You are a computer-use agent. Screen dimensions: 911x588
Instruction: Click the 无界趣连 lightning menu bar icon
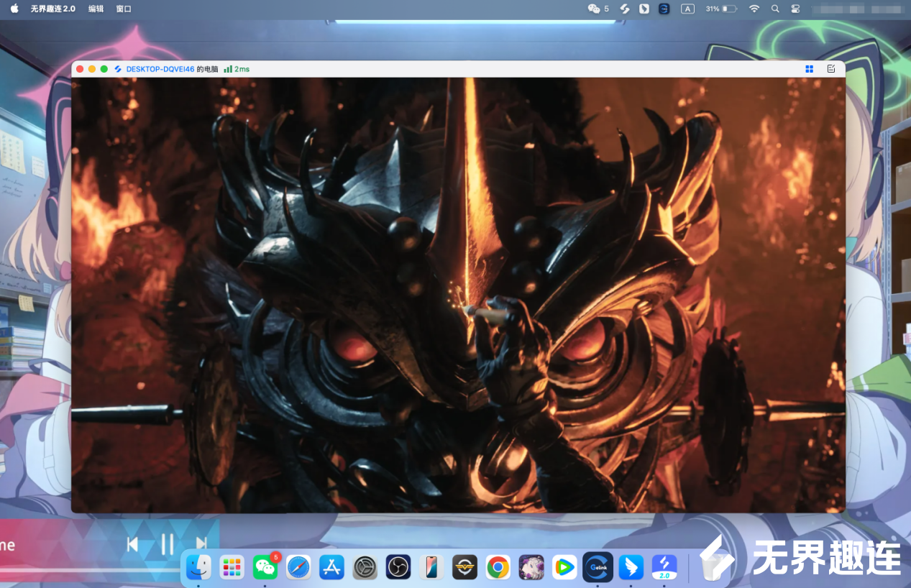click(x=625, y=9)
